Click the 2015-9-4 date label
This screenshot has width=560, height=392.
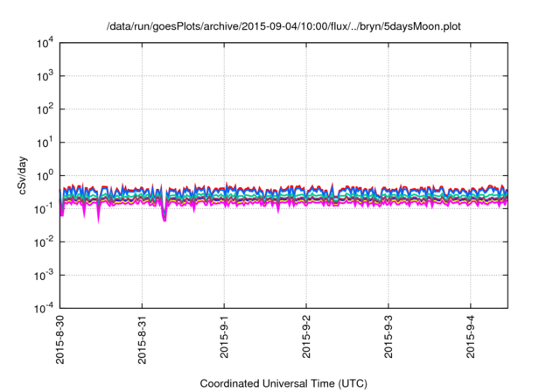point(471,336)
